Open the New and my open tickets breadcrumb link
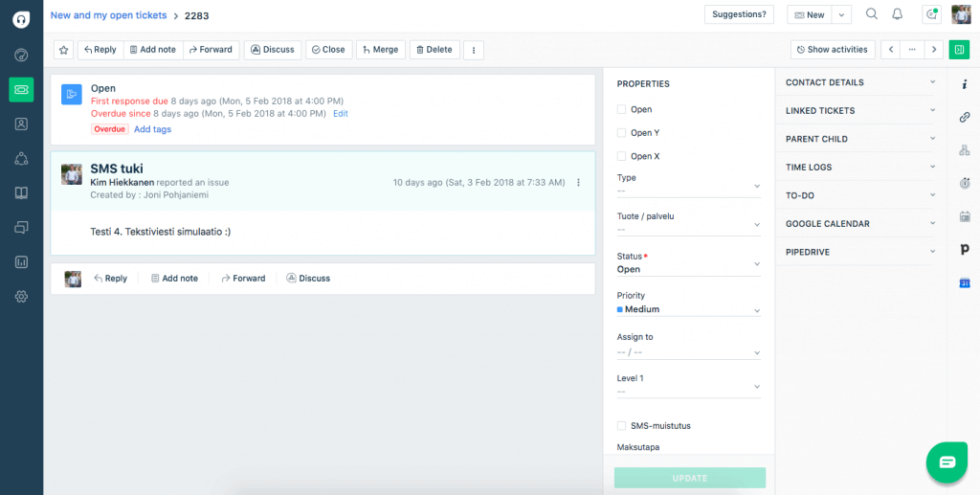Image resolution: width=980 pixels, height=495 pixels. click(109, 15)
